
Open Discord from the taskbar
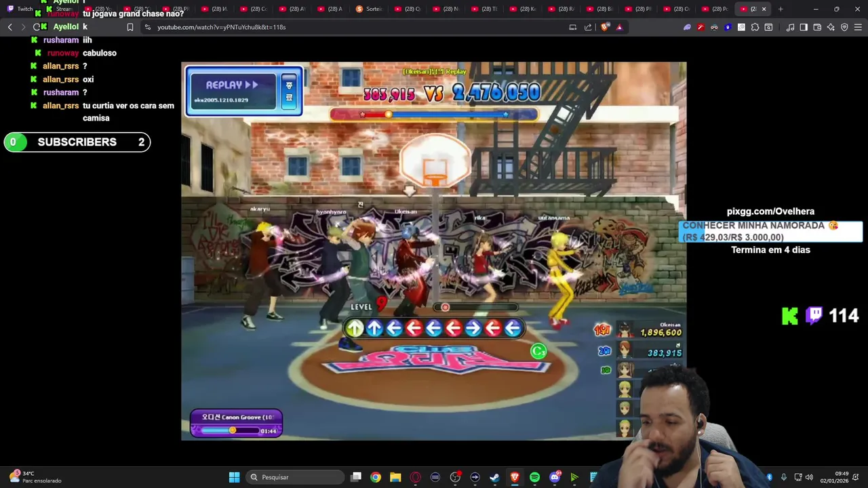pos(555,477)
